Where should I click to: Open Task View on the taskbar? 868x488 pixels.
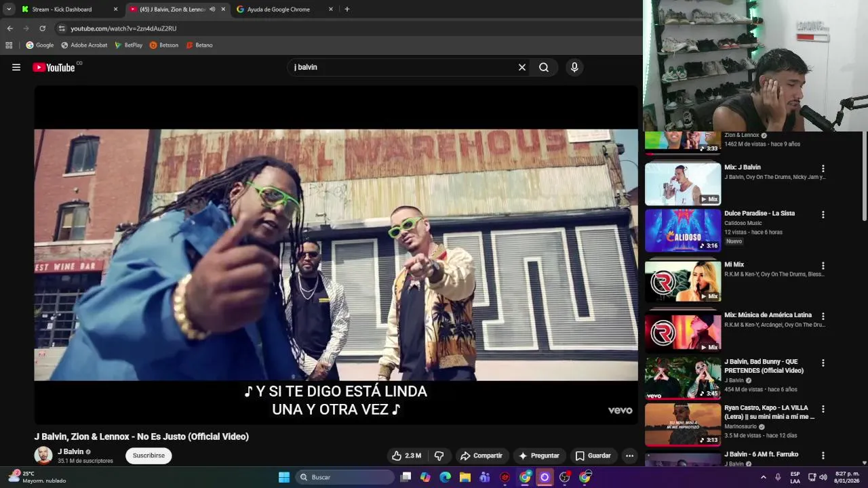(406, 477)
